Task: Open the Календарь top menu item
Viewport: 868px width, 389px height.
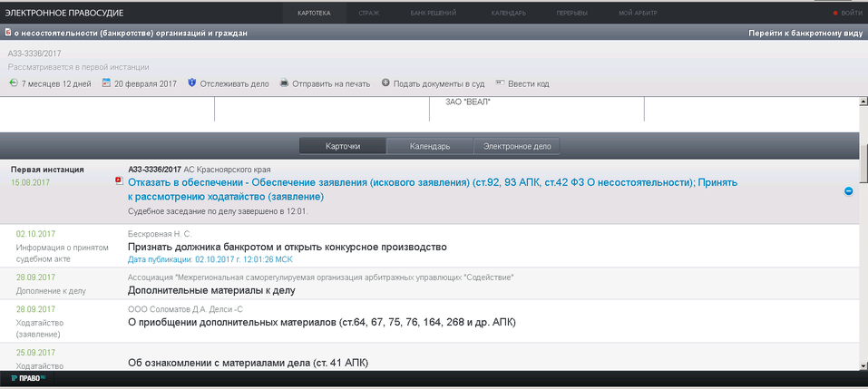Action: (x=509, y=14)
